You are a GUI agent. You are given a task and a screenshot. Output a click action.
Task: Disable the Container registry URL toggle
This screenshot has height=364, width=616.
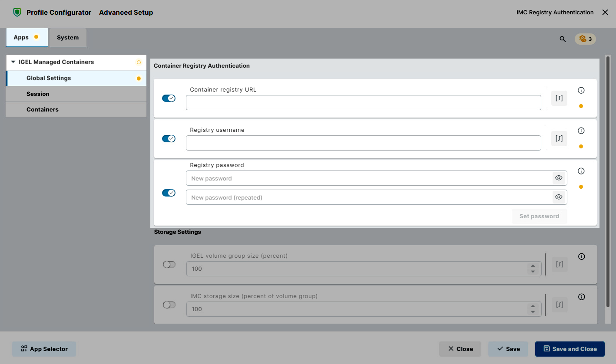(x=169, y=98)
